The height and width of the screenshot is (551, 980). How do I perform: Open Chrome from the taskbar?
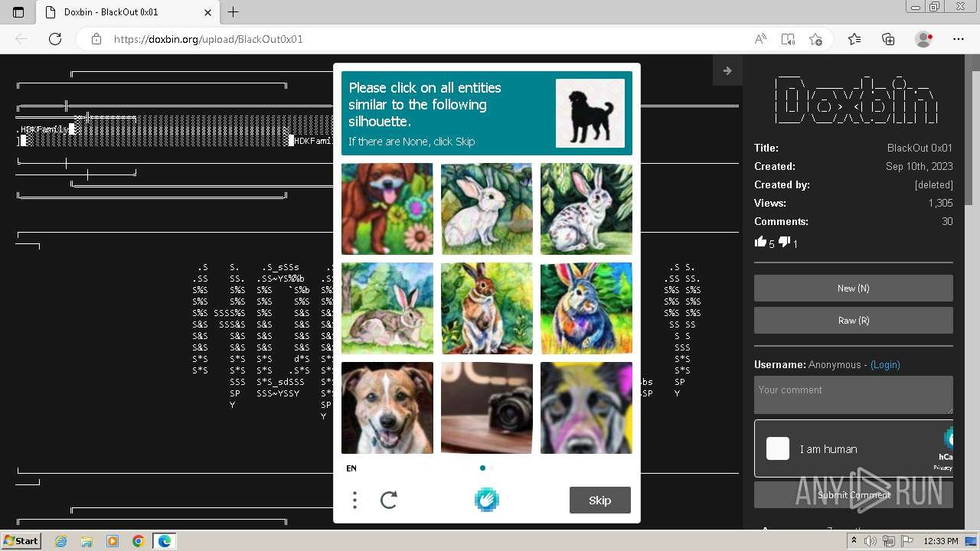point(139,541)
